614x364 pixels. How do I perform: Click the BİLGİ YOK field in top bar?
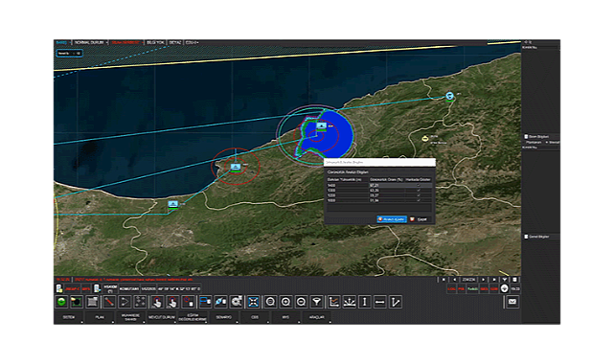(x=155, y=42)
